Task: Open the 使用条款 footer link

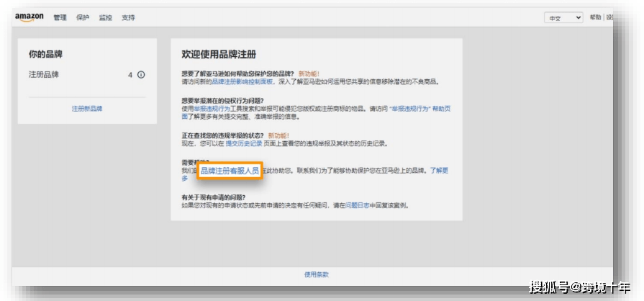Action: tap(317, 274)
